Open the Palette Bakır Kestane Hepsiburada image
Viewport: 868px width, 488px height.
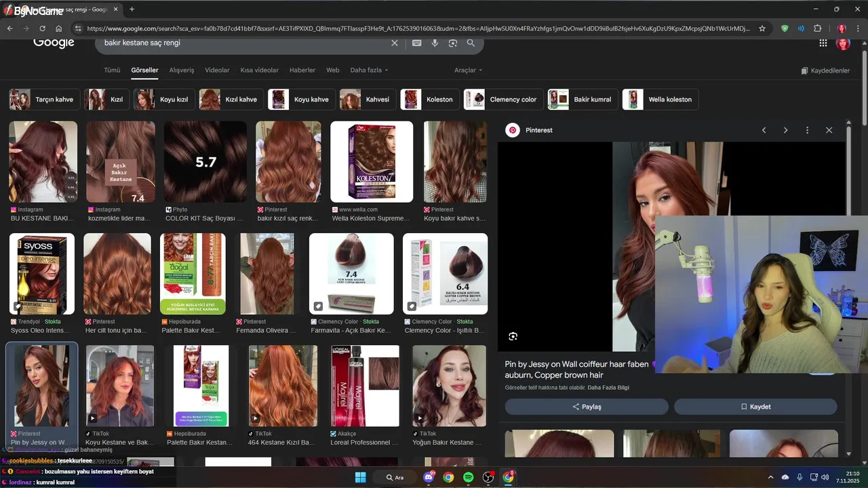pos(193,274)
